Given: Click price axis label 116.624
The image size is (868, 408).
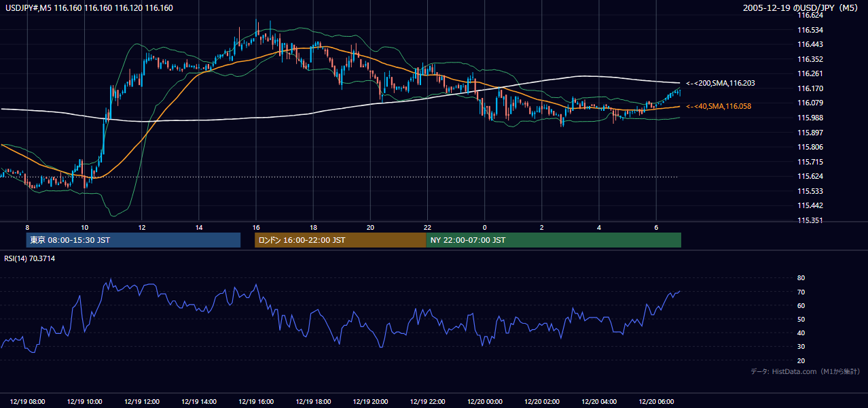Looking at the screenshot, I should pyautogui.click(x=810, y=15).
